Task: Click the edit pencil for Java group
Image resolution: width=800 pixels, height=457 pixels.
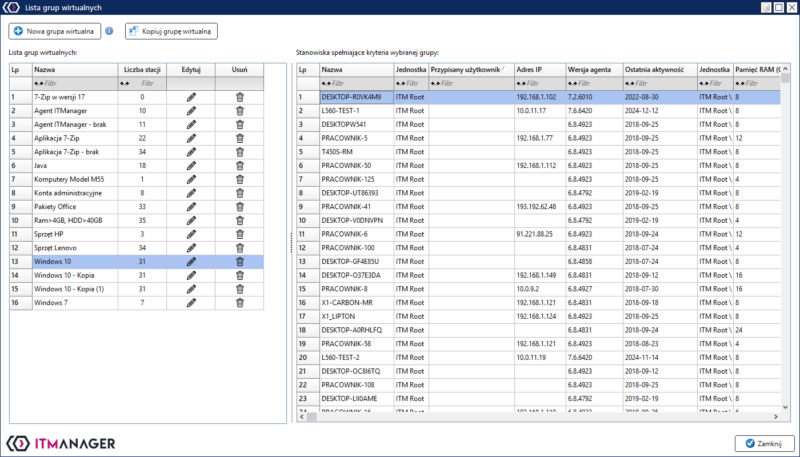Action: pos(191,165)
